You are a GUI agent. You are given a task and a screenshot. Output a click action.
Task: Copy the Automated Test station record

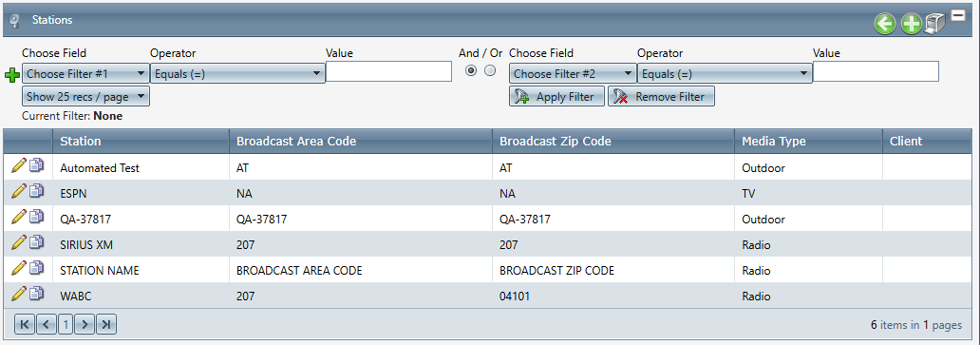pyautogui.click(x=37, y=165)
